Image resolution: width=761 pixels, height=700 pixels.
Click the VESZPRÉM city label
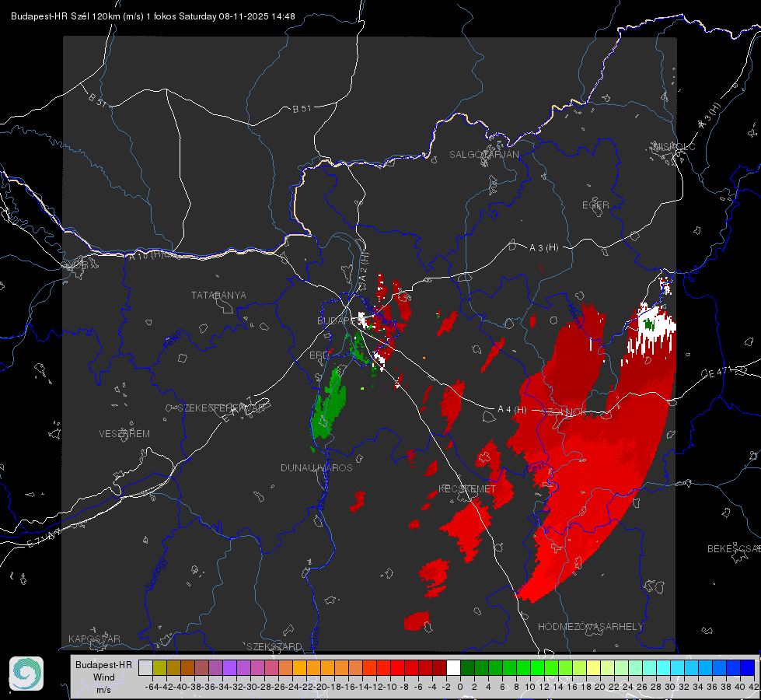click(124, 434)
